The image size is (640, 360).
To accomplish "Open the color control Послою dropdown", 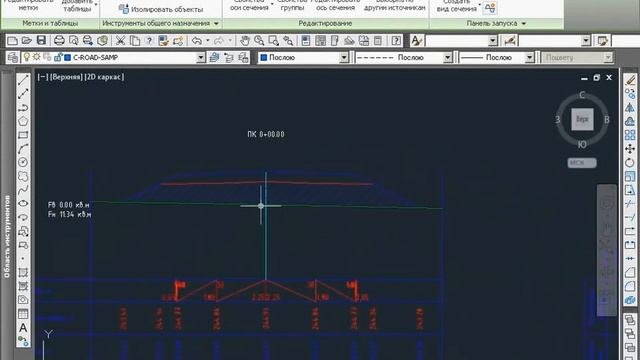I will [344, 58].
